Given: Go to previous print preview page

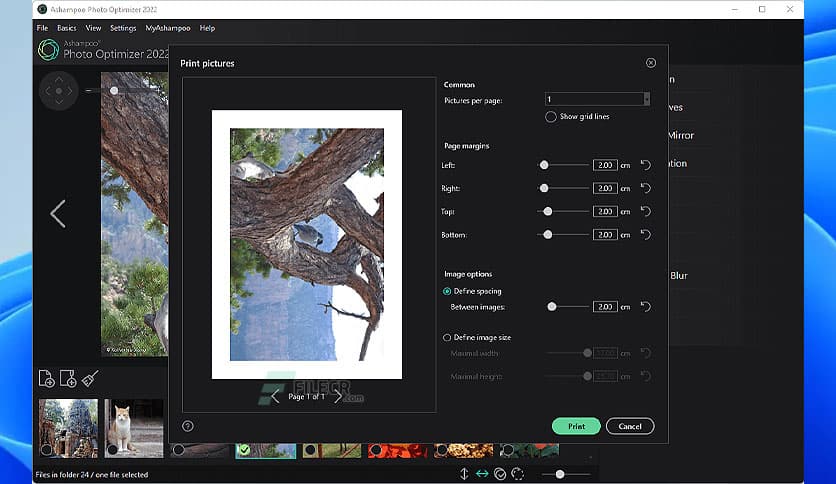Looking at the screenshot, I should 275,396.
